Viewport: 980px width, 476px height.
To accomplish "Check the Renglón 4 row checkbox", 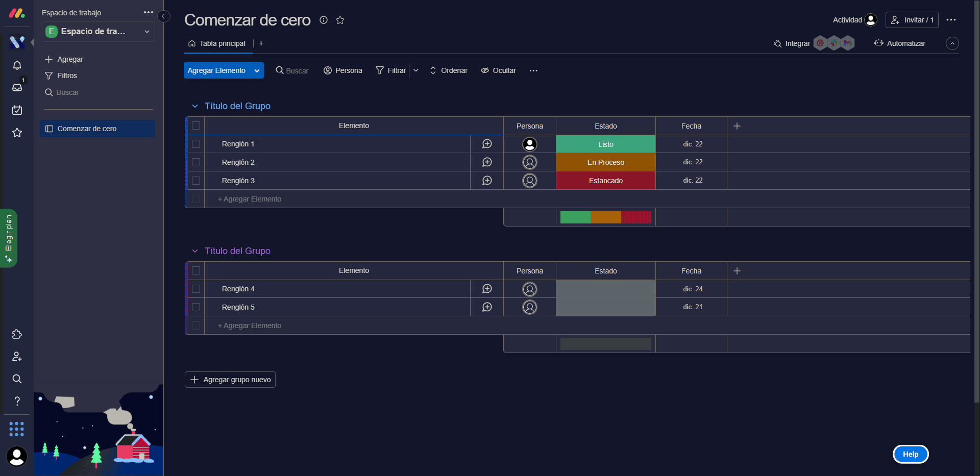I will 196,289.
